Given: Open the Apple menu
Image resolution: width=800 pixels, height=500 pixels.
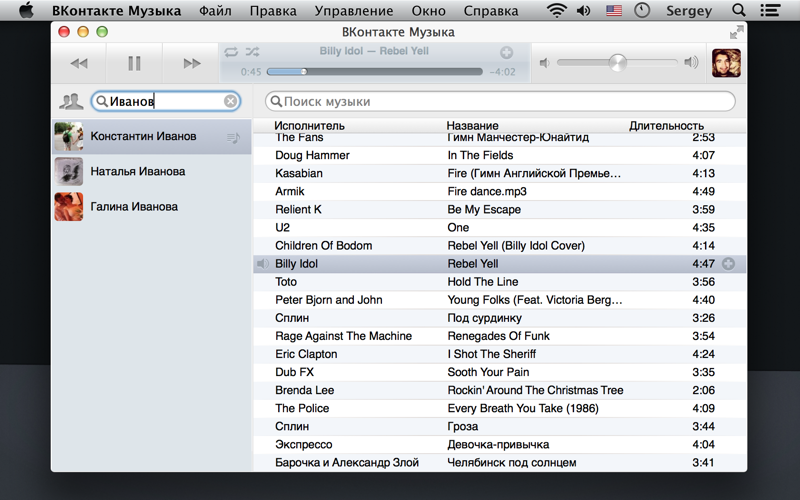Looking at the screenshot, I should pos(26,10).
